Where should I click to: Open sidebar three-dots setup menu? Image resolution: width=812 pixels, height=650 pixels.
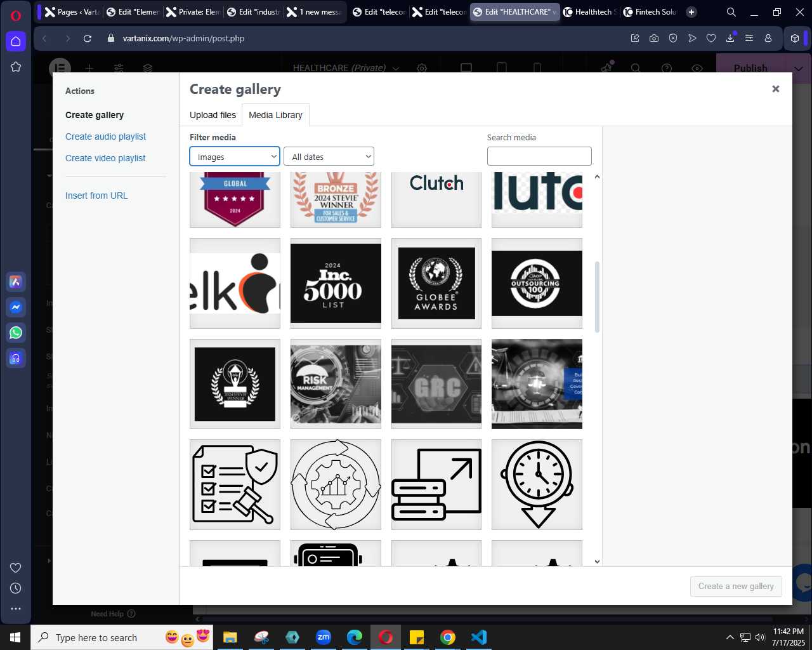point(16,609)
